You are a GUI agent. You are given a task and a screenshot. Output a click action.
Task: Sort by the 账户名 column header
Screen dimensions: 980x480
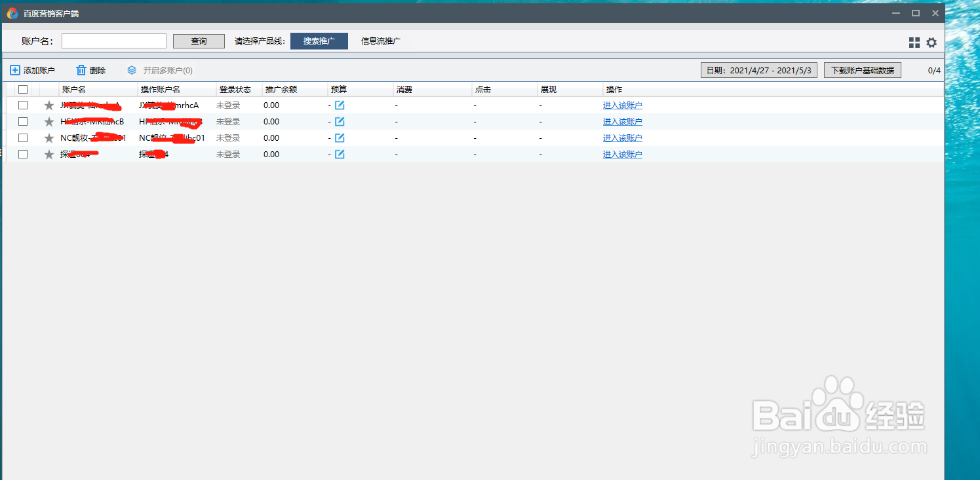(98, 89)
